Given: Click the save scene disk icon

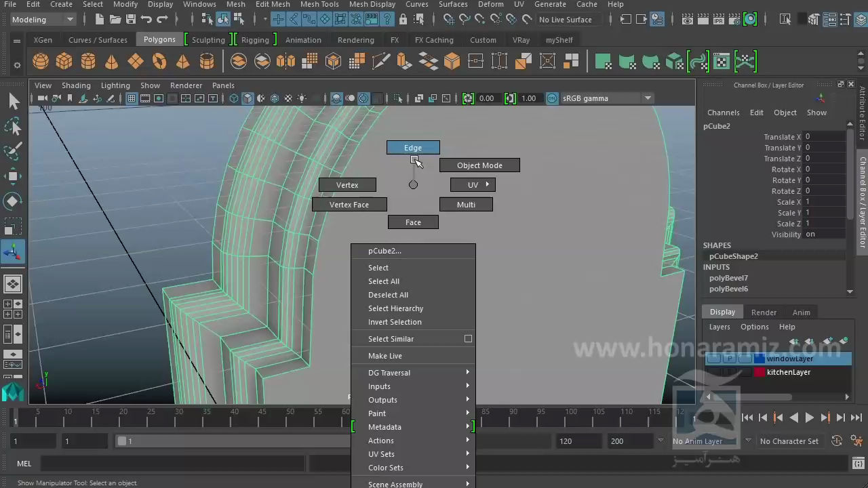Looking at the screenshot, I should (x=131, y=20).
